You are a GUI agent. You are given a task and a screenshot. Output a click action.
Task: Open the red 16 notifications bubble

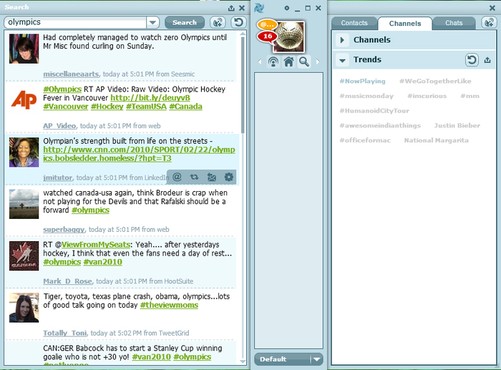pos(267,36)
